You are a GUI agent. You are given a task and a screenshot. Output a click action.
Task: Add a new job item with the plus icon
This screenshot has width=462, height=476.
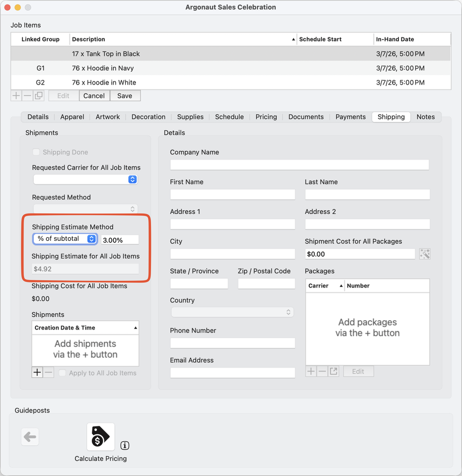click(x=16, y=95)
